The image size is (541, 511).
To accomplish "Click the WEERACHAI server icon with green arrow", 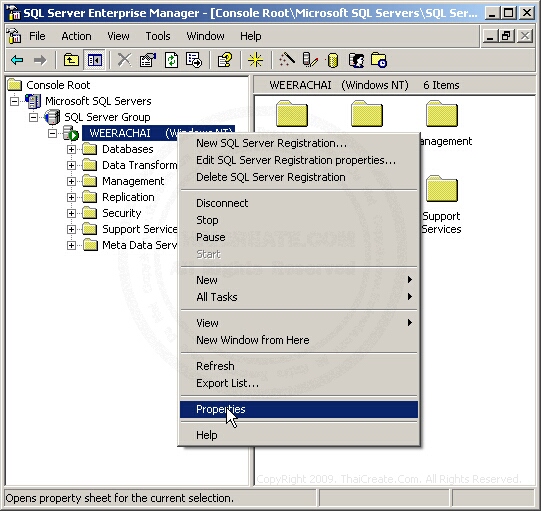I will click(71, 133).
